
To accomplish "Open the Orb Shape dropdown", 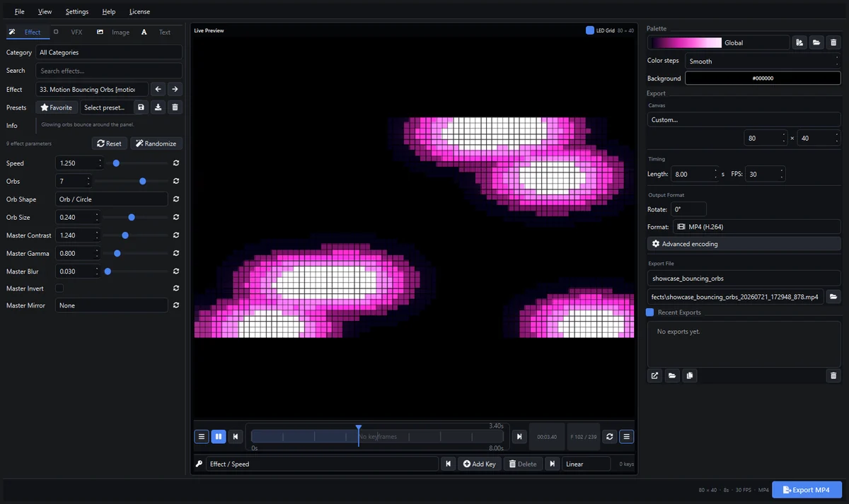I will (x=112, y=199).
